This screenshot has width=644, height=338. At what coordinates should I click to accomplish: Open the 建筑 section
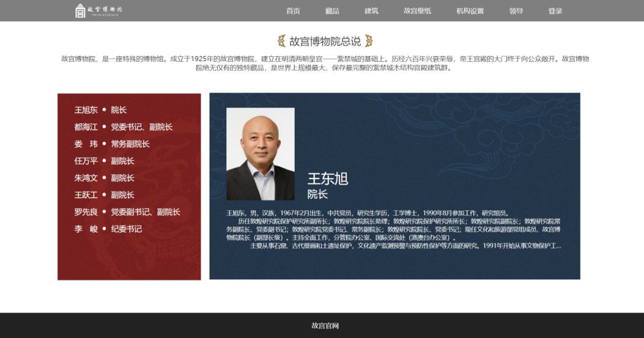(371, 11)
